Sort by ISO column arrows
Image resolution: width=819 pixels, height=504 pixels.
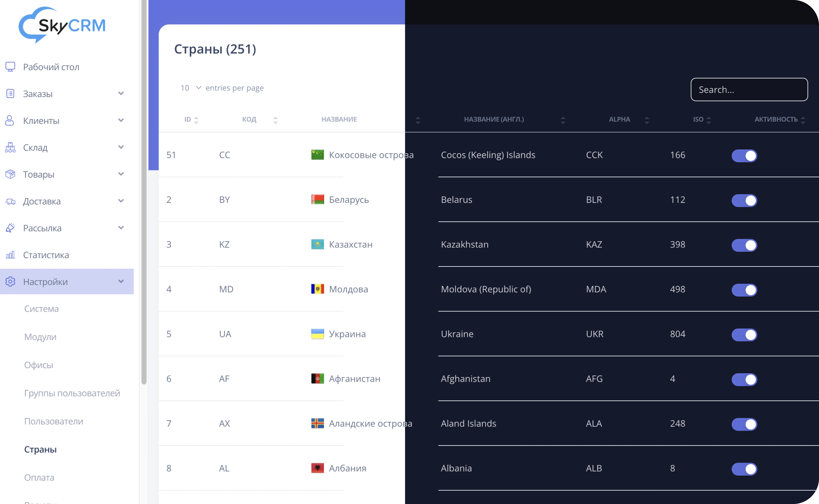pos(709,120)
